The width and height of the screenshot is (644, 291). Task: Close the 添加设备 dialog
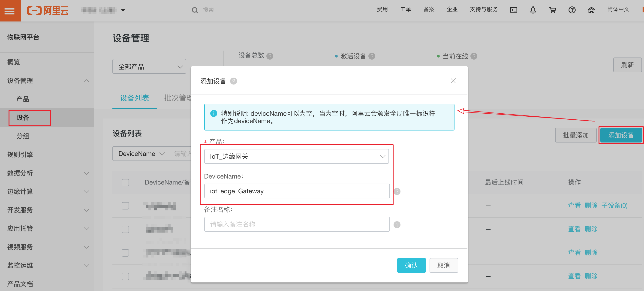coord(453,81)
